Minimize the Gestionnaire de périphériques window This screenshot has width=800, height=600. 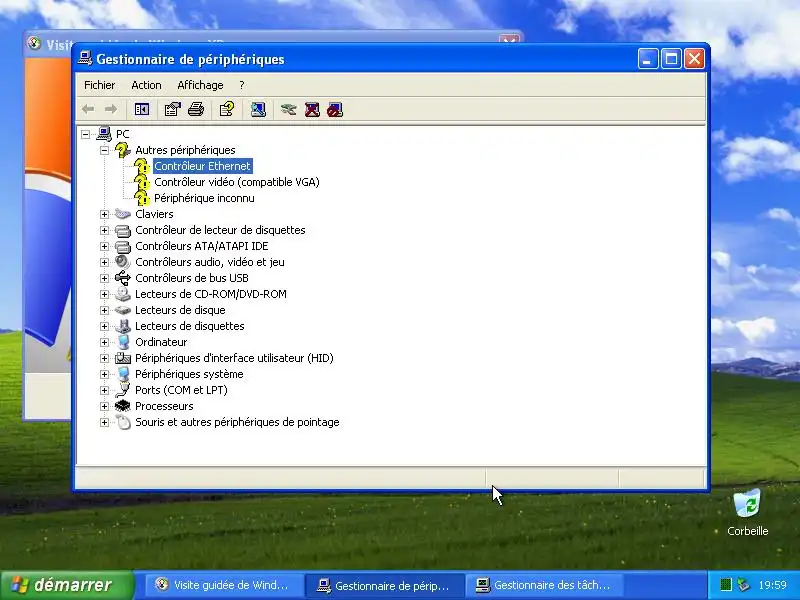(647, 59)
